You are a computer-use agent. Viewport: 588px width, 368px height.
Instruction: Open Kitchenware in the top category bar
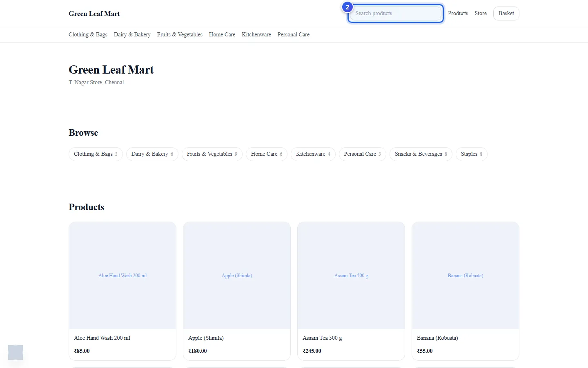pos(256,35)
